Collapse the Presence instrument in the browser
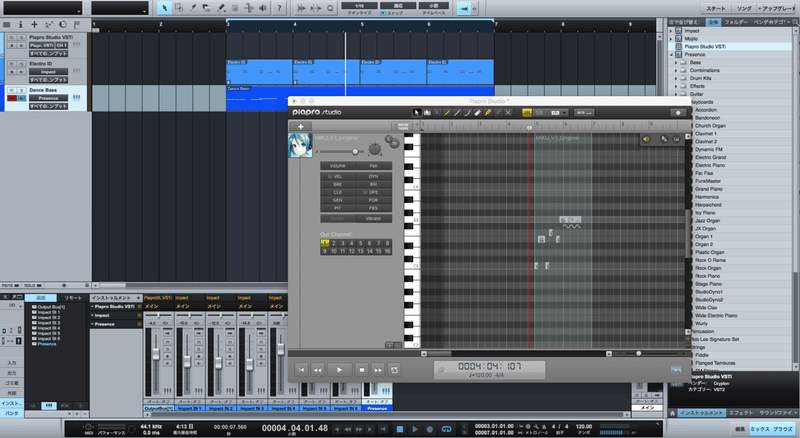 click(671, 55)
